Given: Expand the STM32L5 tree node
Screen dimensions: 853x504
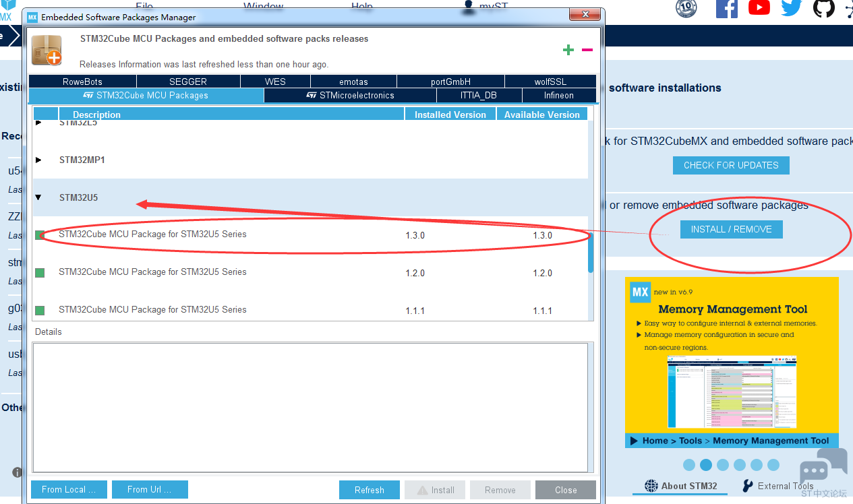Looking at the screenshot, I should (x=38, y=123).
